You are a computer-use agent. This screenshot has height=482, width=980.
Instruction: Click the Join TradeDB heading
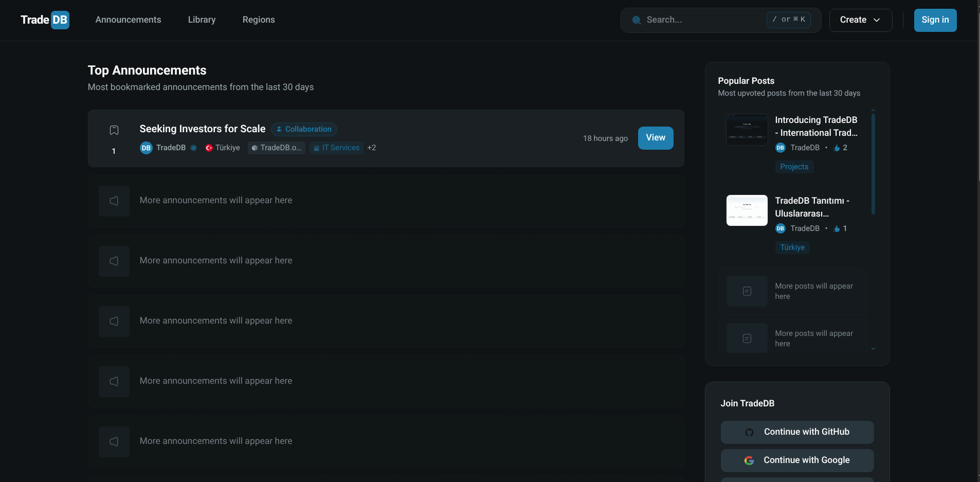747,403
